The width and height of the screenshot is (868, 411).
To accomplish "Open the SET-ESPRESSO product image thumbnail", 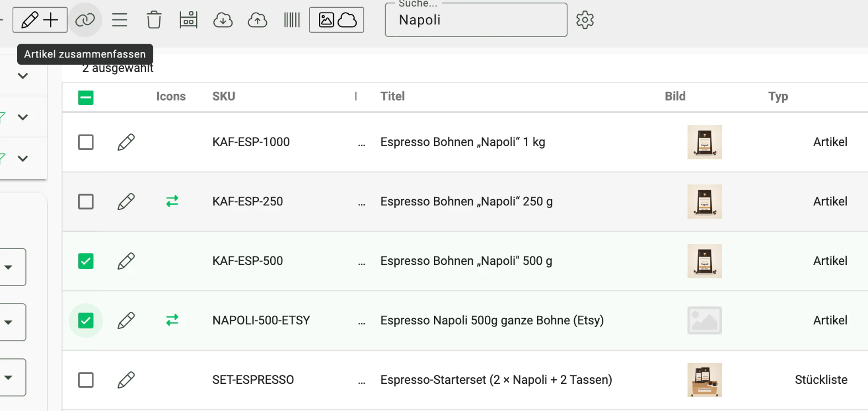I will point(704,380).
